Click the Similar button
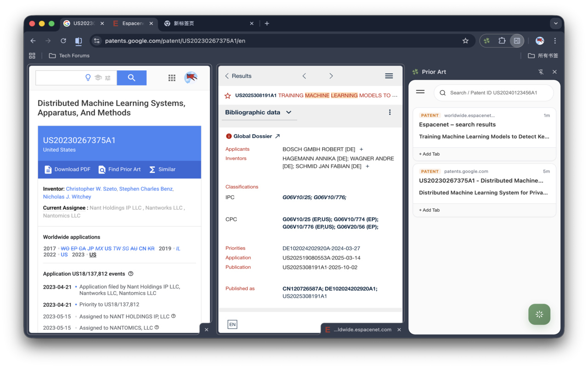The image size is (588, 368). tap(162, 169)
